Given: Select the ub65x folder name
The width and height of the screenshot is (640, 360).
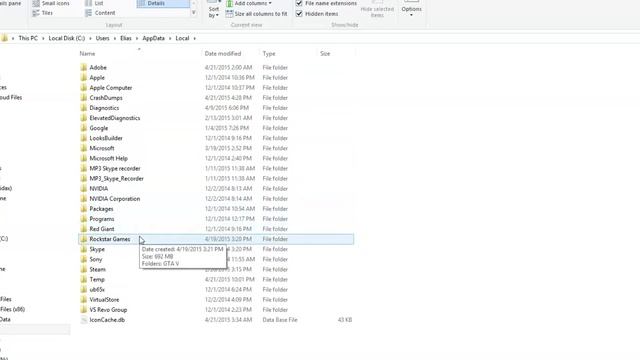Looking at the screenshot, I should 97,289.
